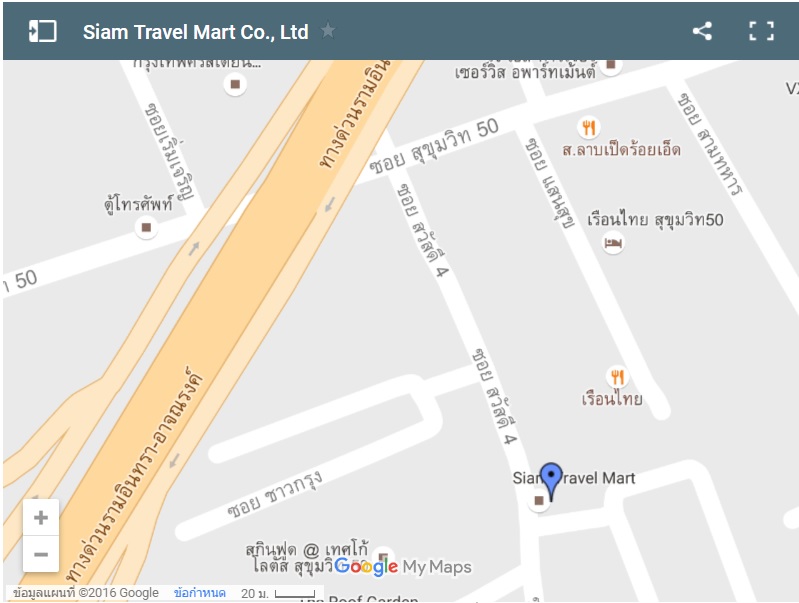Open the side panel toggle icon
799x603 pixels.
42,31
